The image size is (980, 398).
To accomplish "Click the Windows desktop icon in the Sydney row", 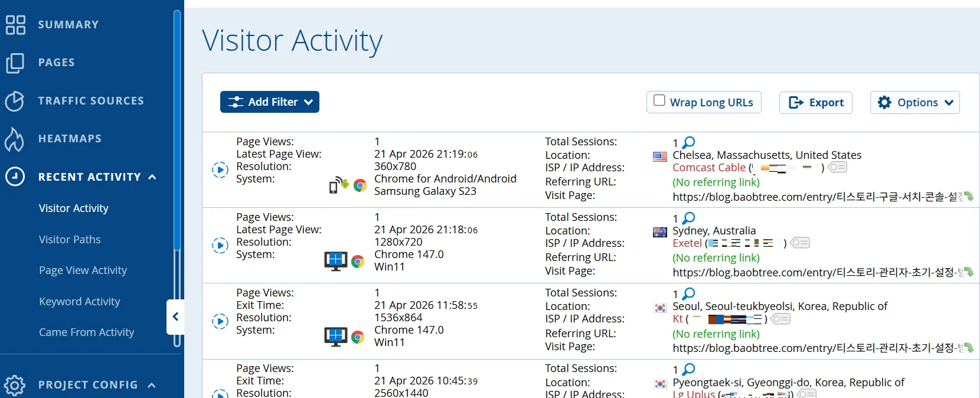I will click(x=336, y=261).
